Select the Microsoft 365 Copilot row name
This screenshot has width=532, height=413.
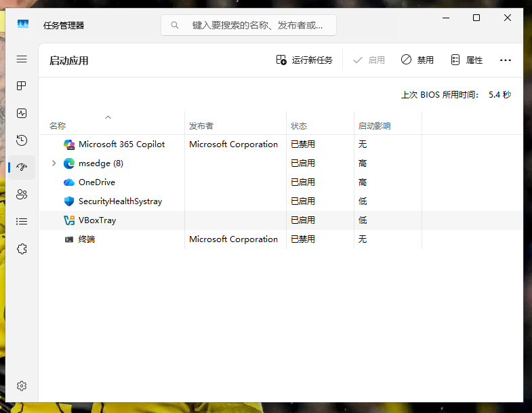click(122, 144)
